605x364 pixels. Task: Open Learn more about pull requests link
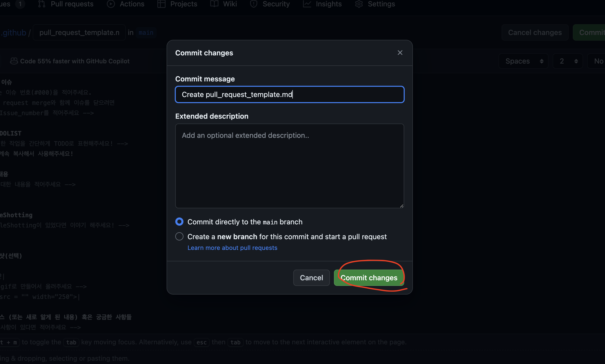[x=232, y=248]
